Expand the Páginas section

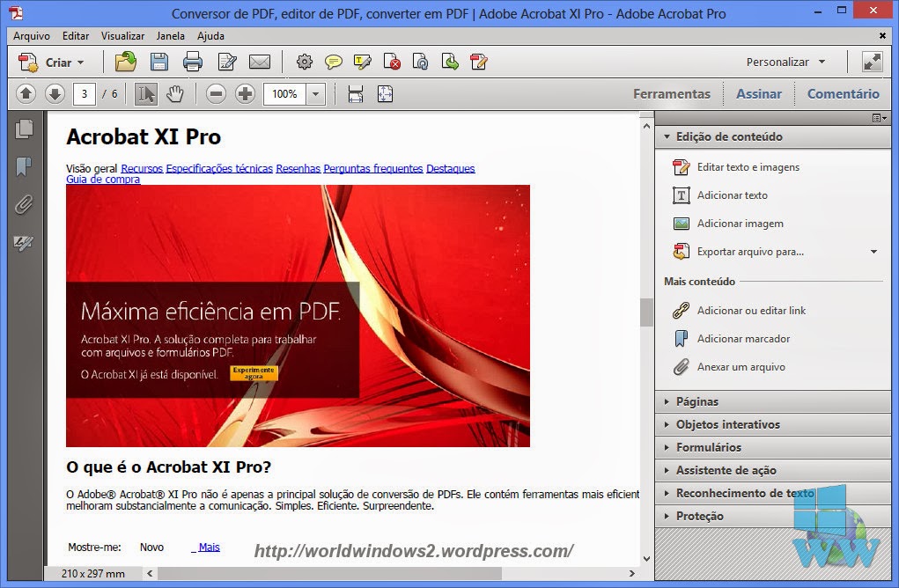pos(772,401)
